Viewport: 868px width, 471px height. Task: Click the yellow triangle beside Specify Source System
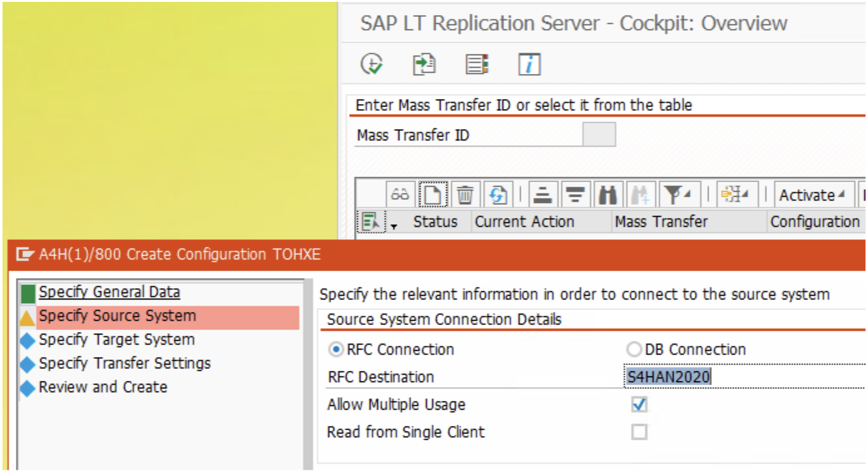tap(28, 318)
